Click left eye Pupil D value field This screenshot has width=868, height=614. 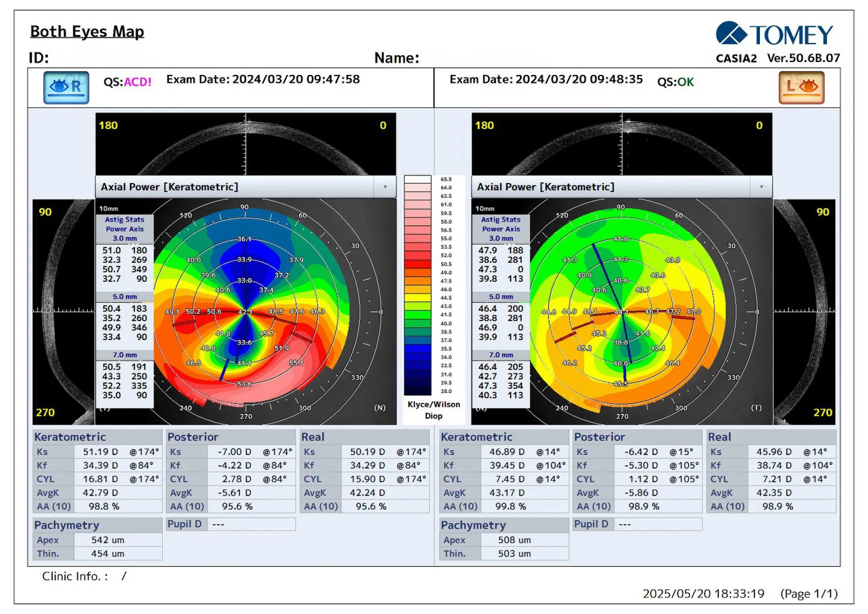[x=658, y=524]
